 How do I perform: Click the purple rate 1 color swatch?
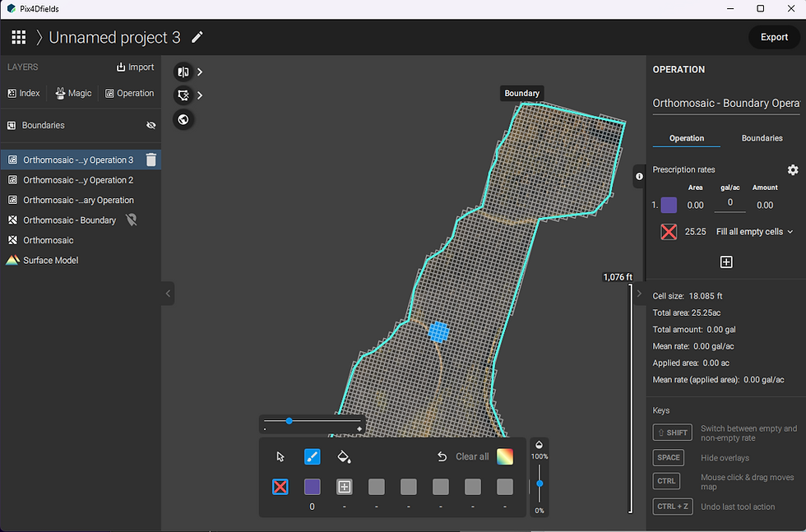668,205
